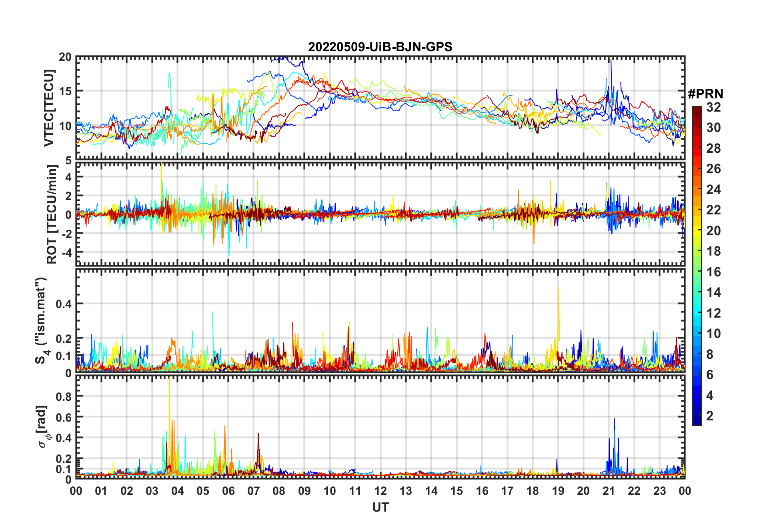This screenshot has width=761, height=532.
Task: Select the 28 label on the PRN colorbar
Action: pos(713,148)
